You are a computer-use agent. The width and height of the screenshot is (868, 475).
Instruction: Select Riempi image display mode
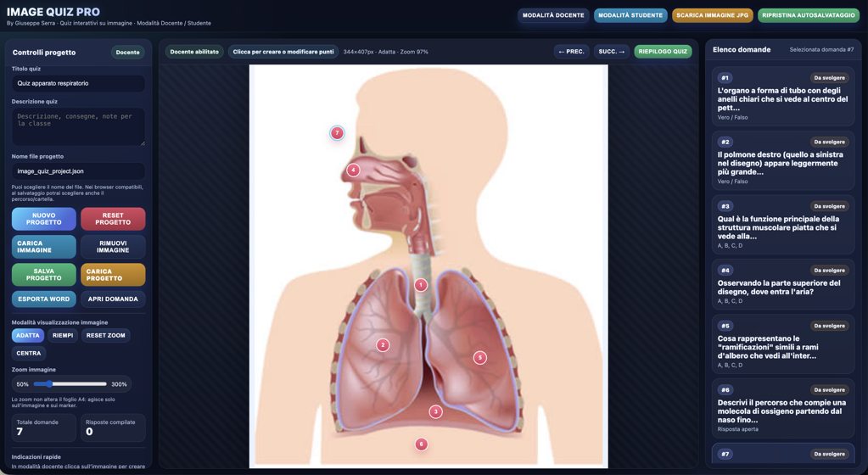click(63, 336)
